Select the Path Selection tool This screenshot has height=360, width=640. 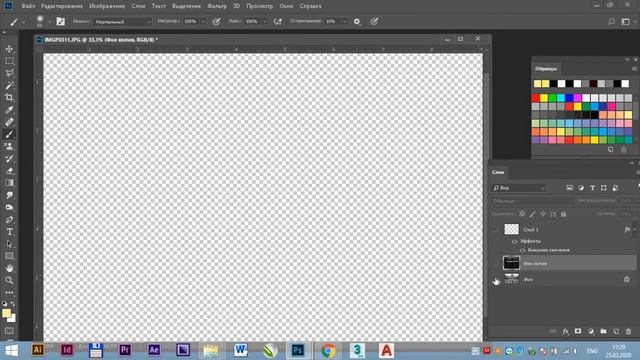[x=9, y=244]
